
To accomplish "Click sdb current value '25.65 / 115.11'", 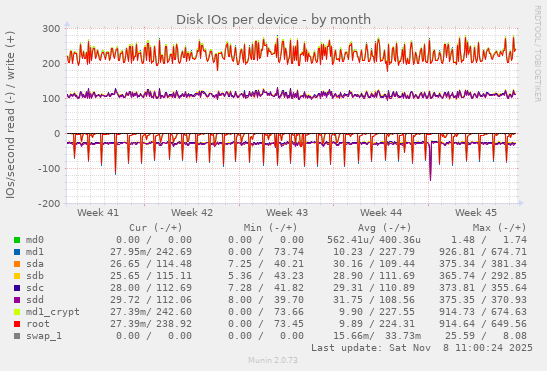I will pyautogui.click(x=151, y=276).
